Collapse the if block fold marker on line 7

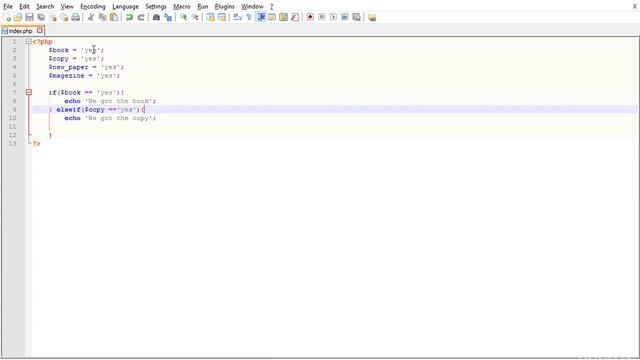click(x=29, y=93)
